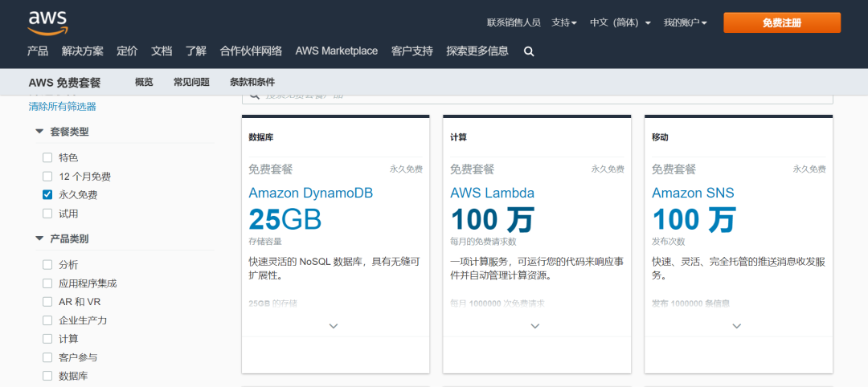Click the AWS logo
This screenshot has height=387, width=868.
pyautogui.click(x=47, y=22)
